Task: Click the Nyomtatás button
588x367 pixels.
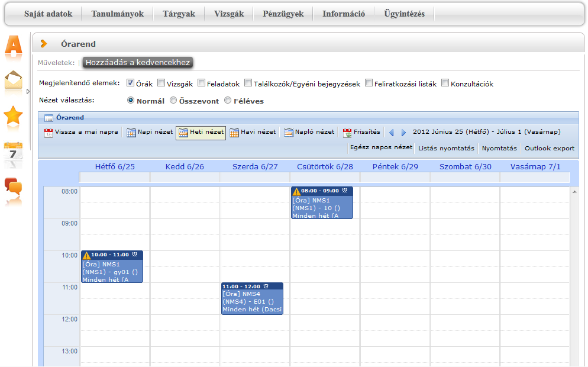Action: point(499,148)
